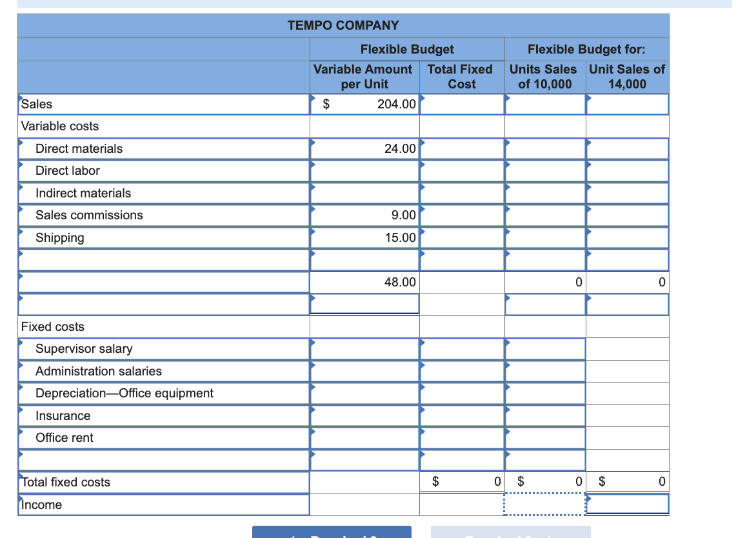Click the Shipping 15.00 variable amount cell
The width and height of the screenshot is (756, 538).
(364, 237)
